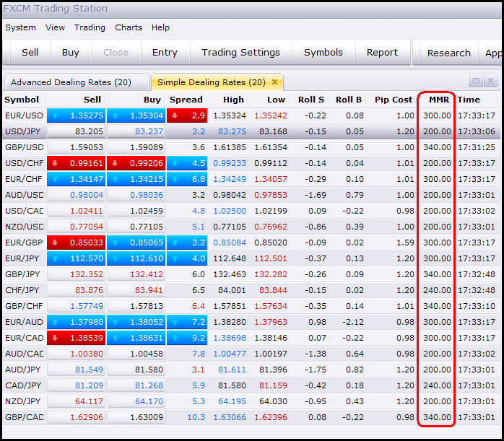
Task: Click EUR/USD buy price 1.35304
Action: [x=136, y=115]
